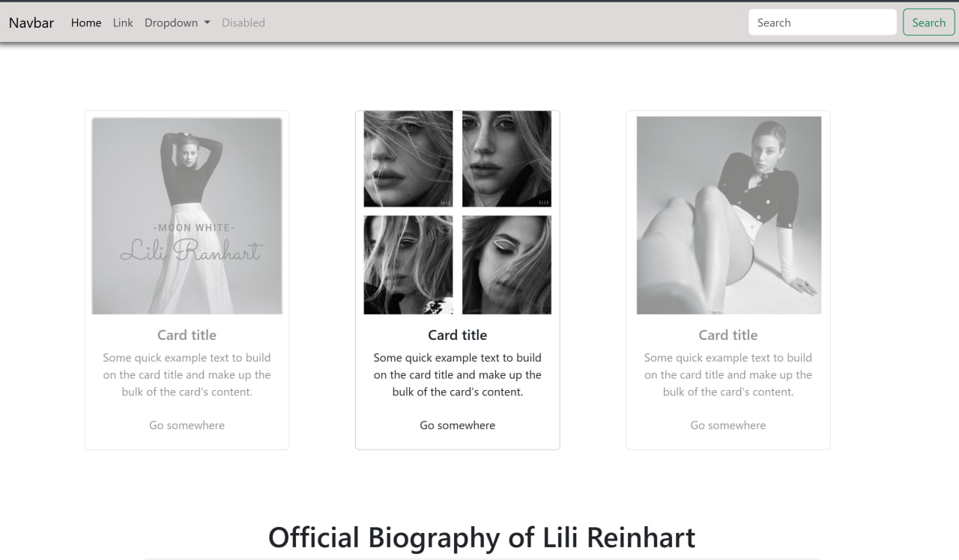Go to the Home nav item
The image size is (959, 560).
click(86, 22)
